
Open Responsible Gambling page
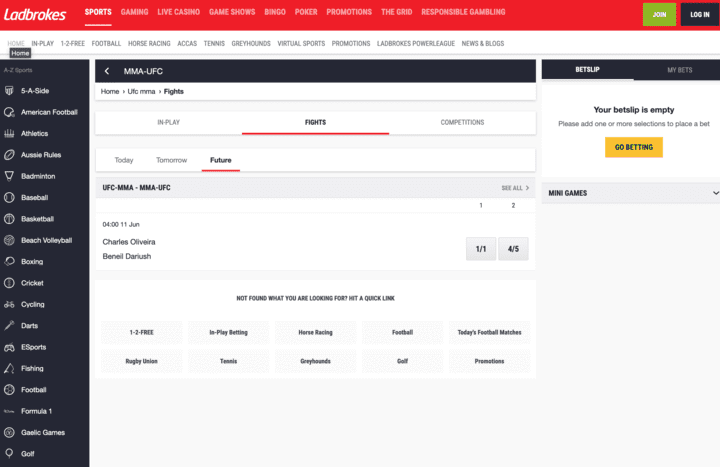point(463,12)
